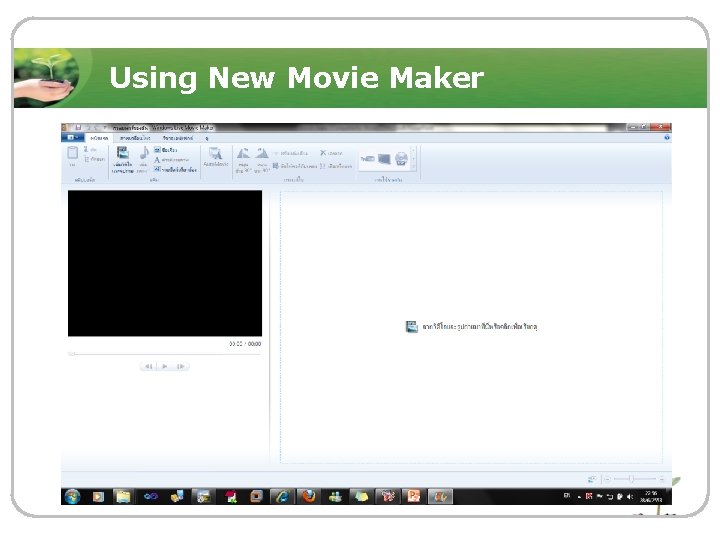Open the quick access toolbar dropdown arrow
The height and width of the screenshot is (540, 720).
click(105, 127)
